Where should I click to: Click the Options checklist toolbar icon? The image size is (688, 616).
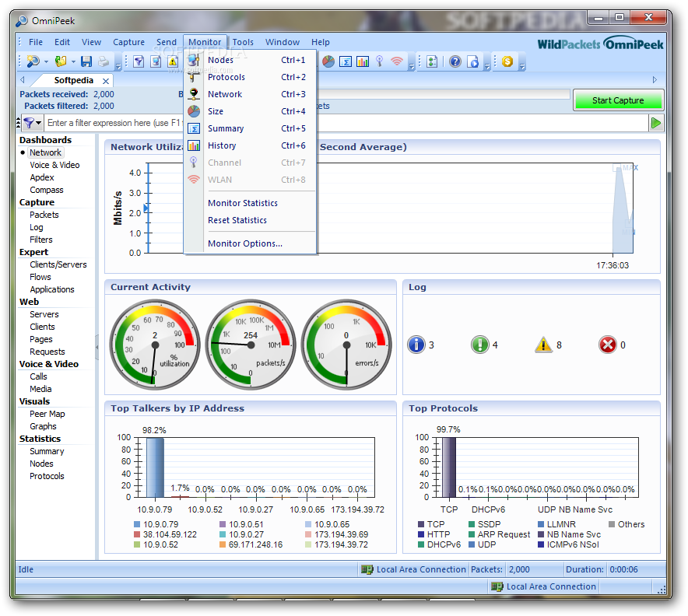tap(432, 61)
